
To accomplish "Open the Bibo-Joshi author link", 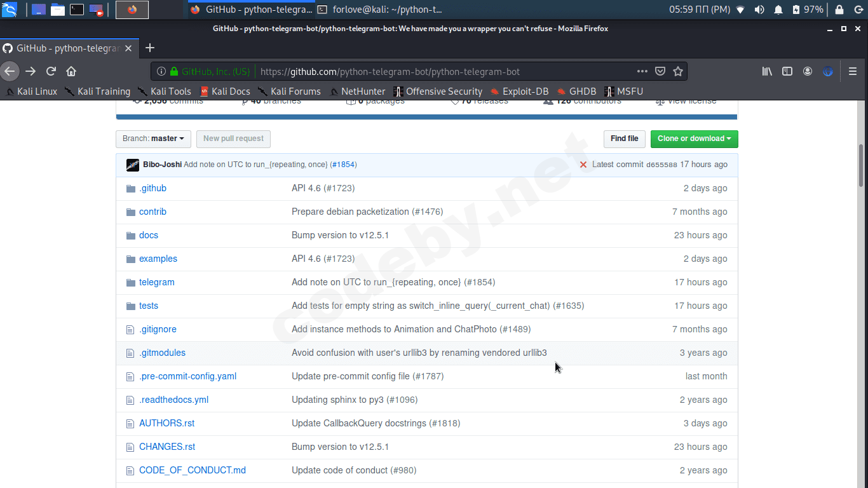I will (x=162, y=165).
